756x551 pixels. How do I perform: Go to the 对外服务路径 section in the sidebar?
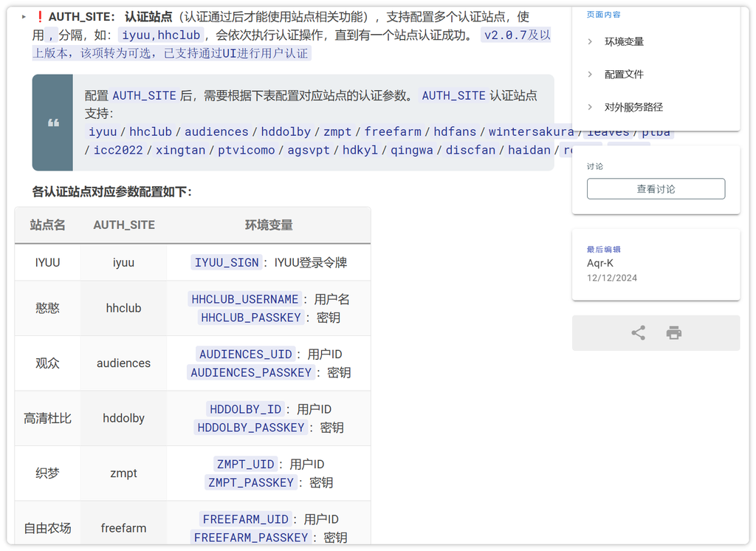tap(633, 107)
